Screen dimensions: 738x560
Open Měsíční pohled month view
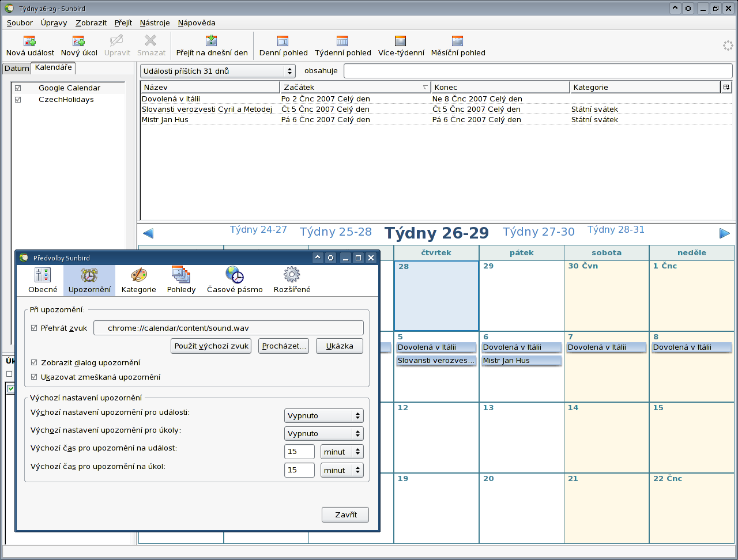pyautogui.click(x=458, y=41)
